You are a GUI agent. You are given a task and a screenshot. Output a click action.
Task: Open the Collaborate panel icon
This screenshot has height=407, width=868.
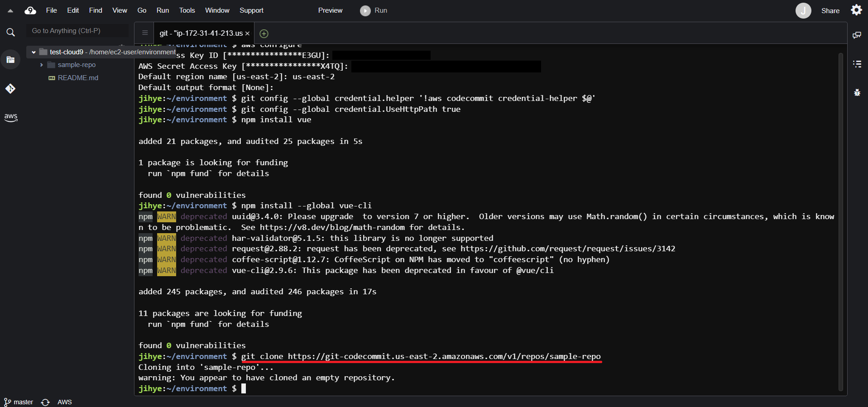[857, 35]
